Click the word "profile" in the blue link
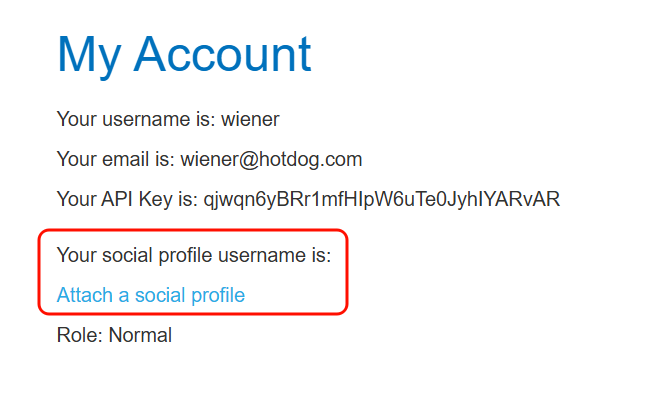The image size is (655, 404). (x=216, y=295)
